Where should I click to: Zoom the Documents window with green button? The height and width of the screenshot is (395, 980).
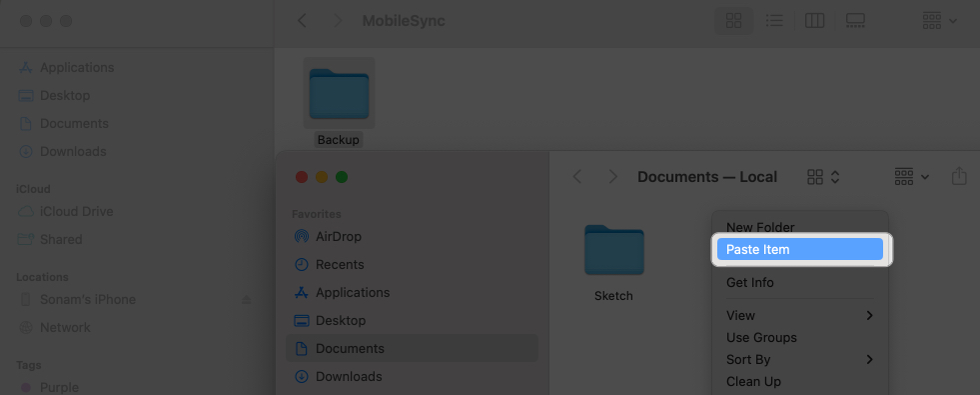pos(342,177)
